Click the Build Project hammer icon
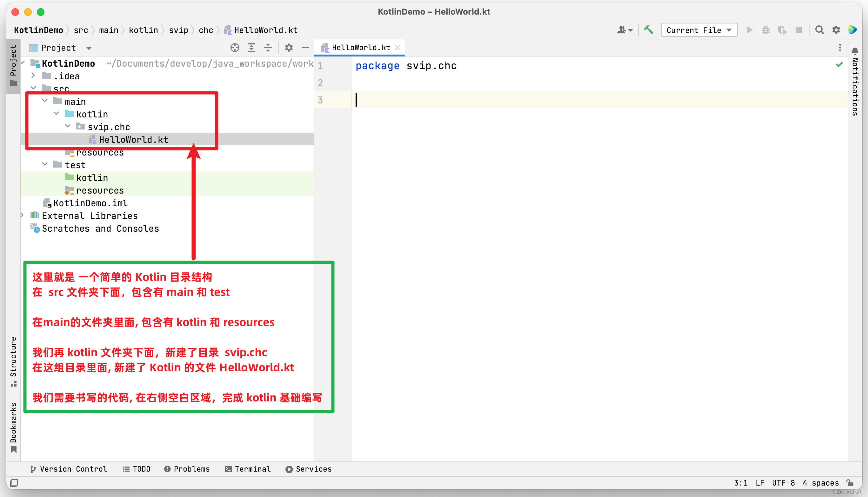868x497 pixels. [648, 30]
